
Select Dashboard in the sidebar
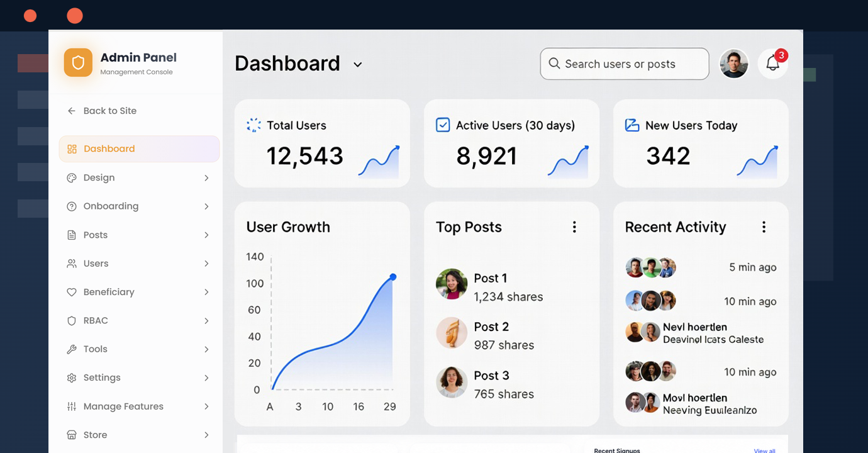(x=139, y=149)
